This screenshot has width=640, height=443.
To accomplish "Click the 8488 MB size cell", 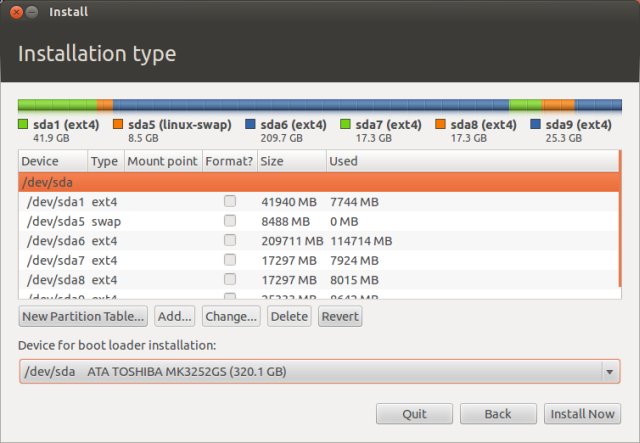I will (x=286, y=222).
